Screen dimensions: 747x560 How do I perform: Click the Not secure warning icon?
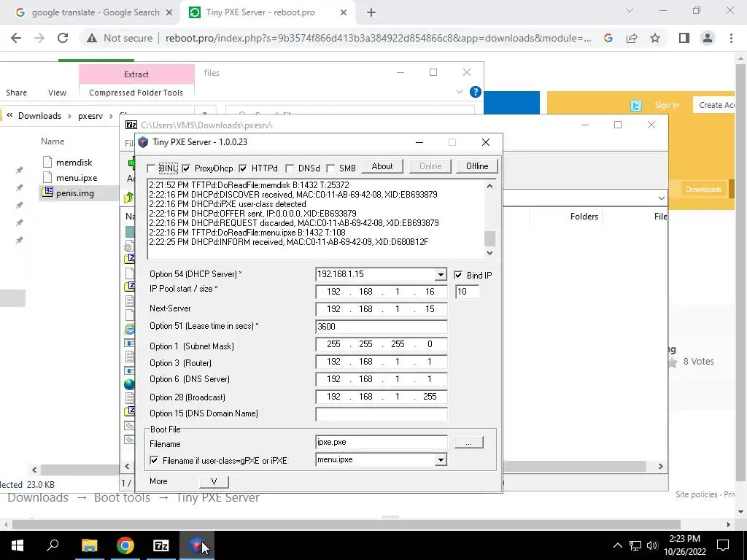pos(92,38)
